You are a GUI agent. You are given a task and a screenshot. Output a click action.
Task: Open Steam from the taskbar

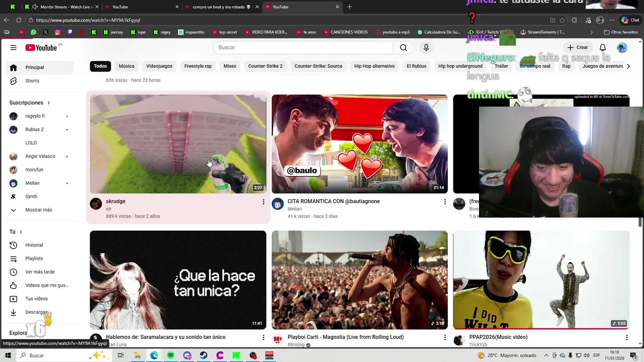203,355
